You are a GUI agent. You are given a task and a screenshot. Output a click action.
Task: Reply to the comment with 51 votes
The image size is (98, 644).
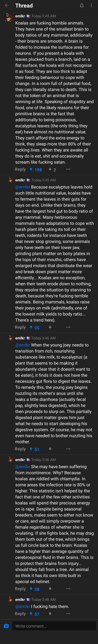20,449
